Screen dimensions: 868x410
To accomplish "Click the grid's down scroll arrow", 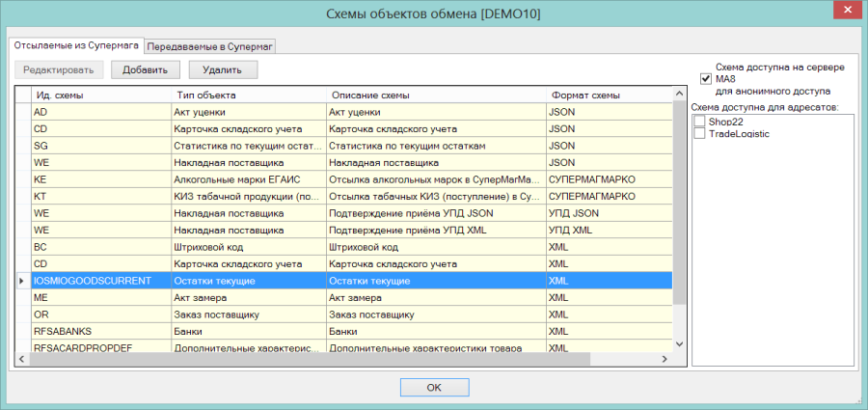I will pos(680,344).
